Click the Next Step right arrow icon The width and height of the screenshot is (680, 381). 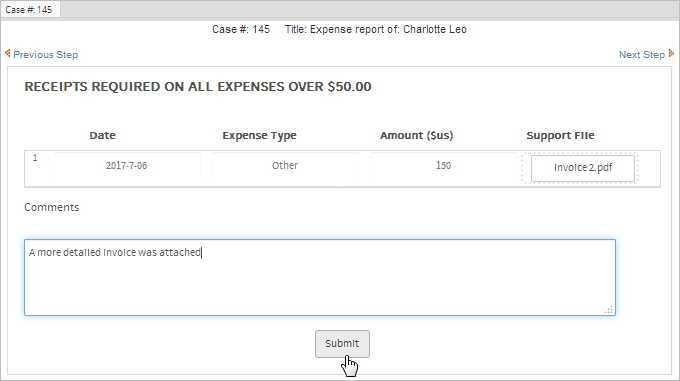coord(671,53)
